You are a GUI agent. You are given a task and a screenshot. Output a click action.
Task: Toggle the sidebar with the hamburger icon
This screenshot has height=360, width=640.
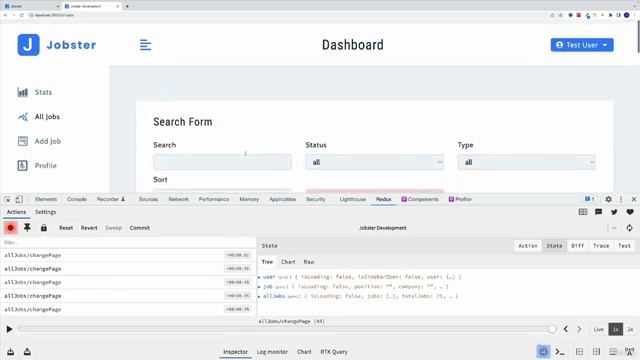click(145, 44)
